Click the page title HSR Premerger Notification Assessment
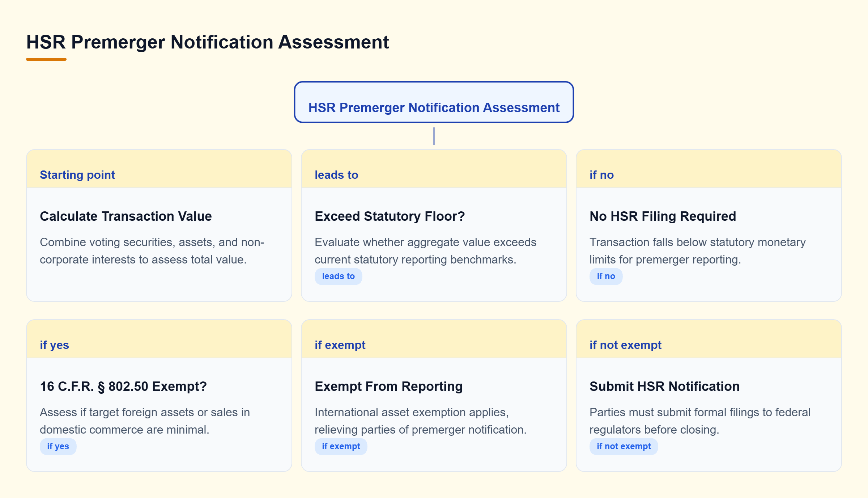Screen dimensions: 868x498 [x=208, y=42]
